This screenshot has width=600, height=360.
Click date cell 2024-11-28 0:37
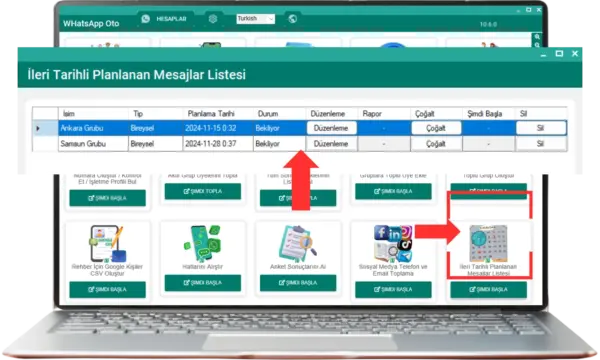click(x=218, y=144)
